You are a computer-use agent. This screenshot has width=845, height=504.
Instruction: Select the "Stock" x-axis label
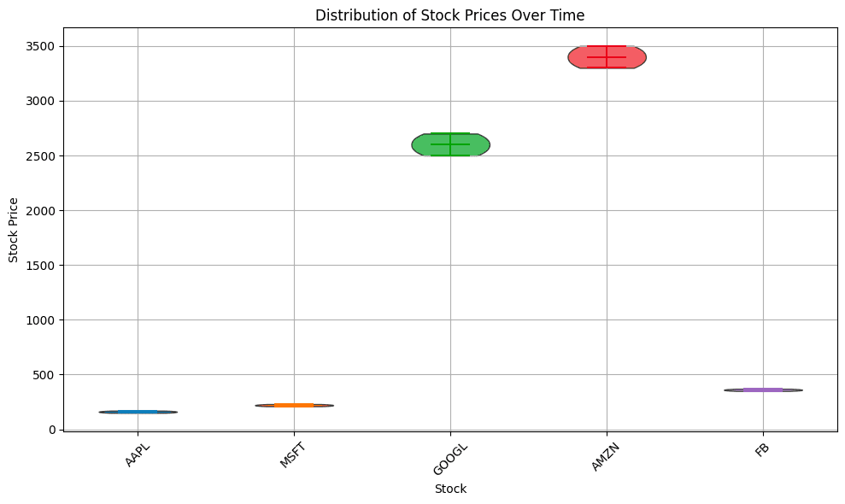pyautogui.click(x=450, y=489)
